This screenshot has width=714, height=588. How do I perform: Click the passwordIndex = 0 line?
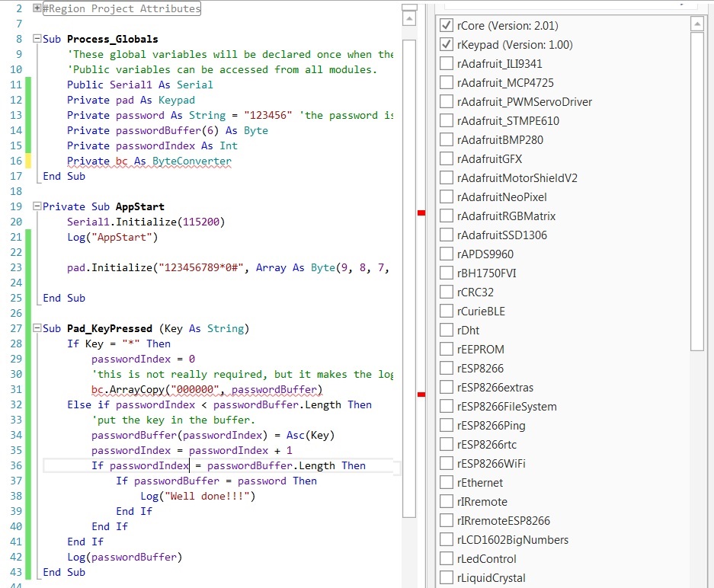[143, 359]
